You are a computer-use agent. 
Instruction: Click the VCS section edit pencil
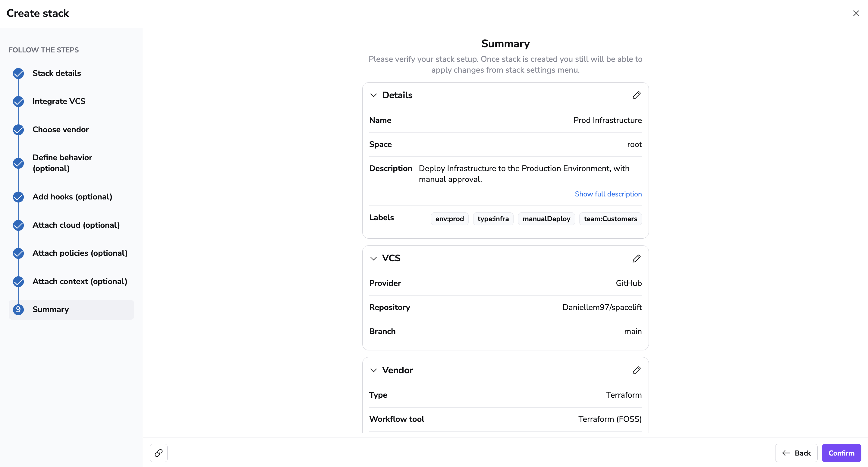pyautogui.click(x=636, y=259)
